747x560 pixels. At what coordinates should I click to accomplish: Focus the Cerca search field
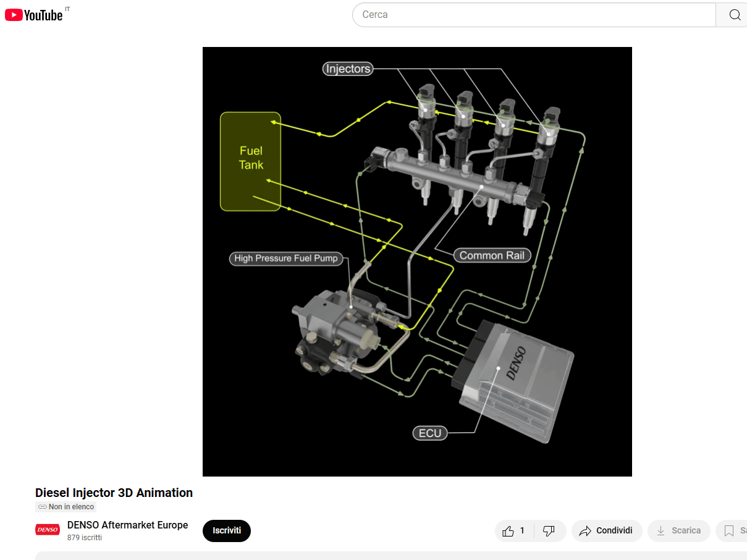point(534,15)
